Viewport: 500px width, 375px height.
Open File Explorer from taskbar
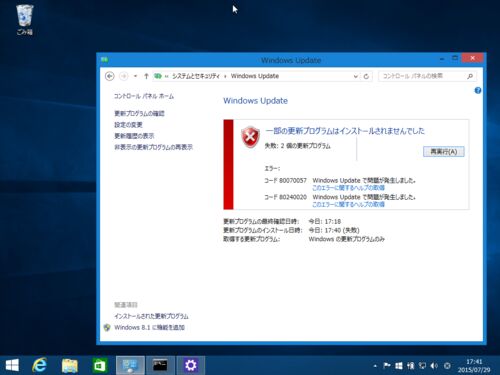point(70,365)
